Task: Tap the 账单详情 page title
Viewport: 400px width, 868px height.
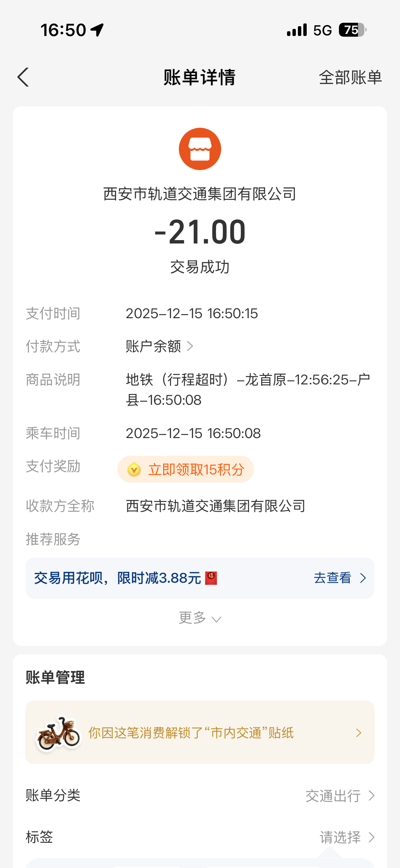Action: click(x=199, y=77)
